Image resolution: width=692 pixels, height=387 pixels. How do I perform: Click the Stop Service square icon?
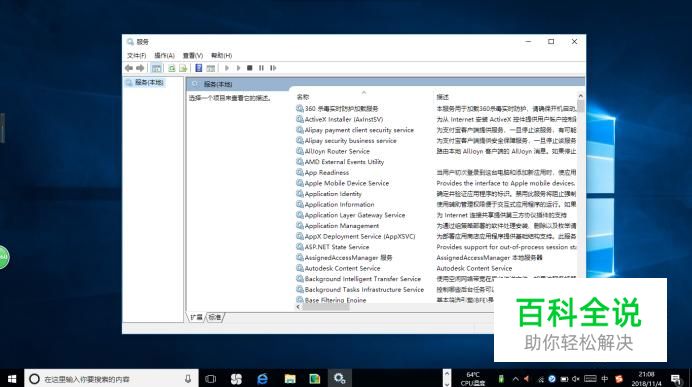tap(250, 68)
